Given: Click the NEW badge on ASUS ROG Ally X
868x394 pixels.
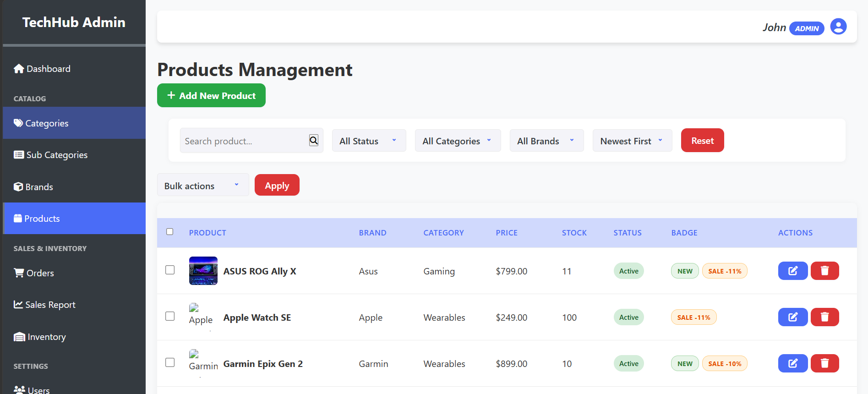Looking at the screenshot, I should (685, 271).
